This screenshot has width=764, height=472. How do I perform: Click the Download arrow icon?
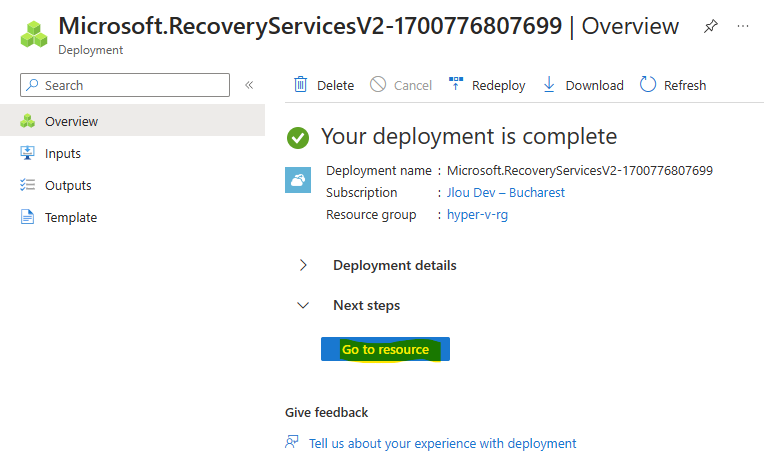[x=549, y=84]
